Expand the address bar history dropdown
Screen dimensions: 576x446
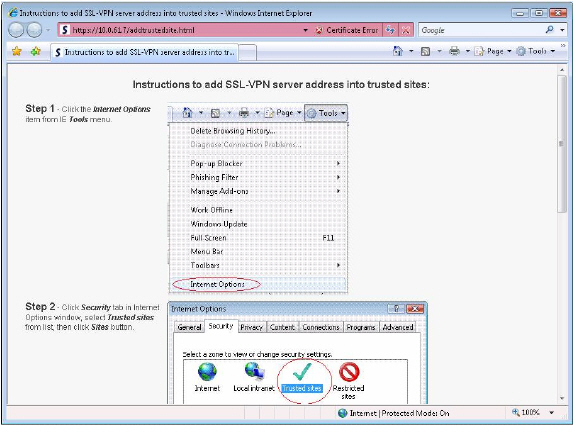click(305, 30)
